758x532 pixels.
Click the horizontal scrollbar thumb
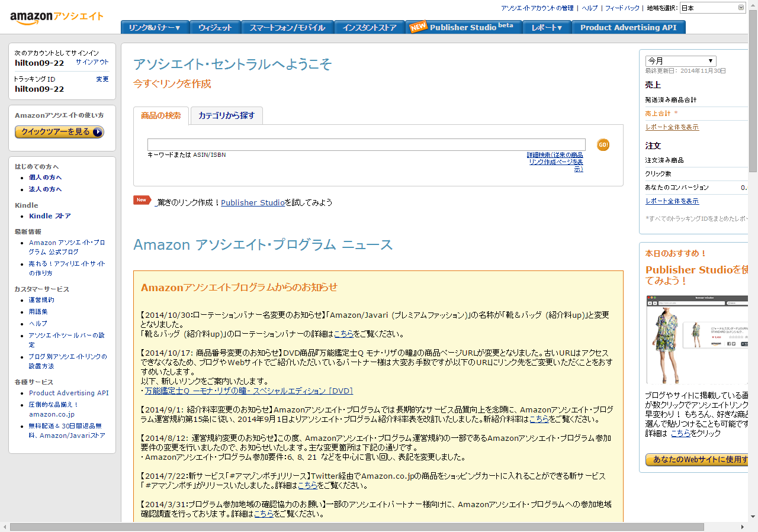356,527
